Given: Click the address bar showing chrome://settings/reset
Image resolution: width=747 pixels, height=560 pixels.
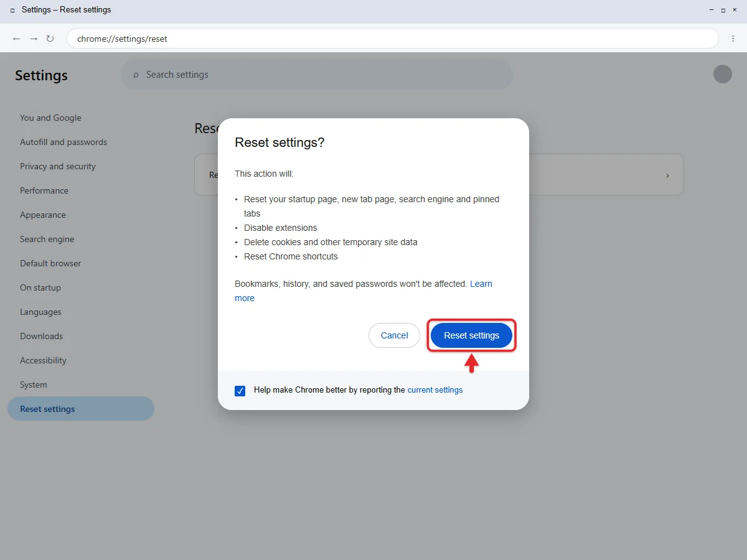Looking at the screenshot, I should 393,39.
